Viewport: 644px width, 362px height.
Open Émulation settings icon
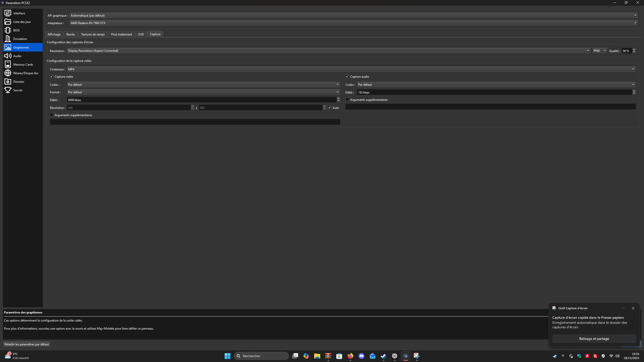click(8, 39)
